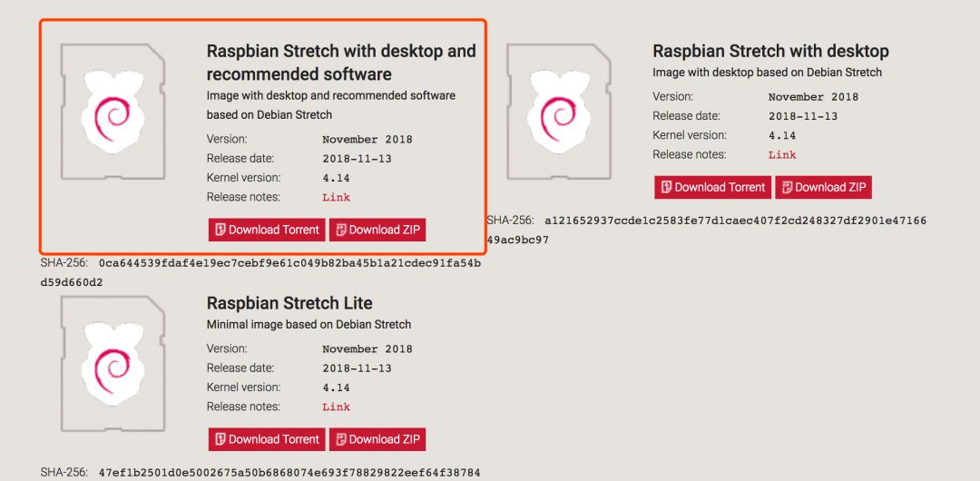Open release notes Link for Stretch with desktop

pos(782,155)
